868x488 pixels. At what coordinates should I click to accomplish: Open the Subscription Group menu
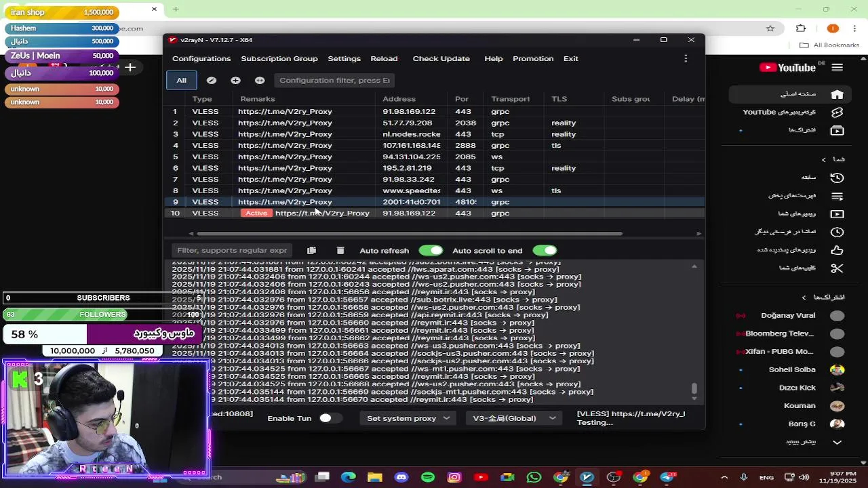coord(279,58)
